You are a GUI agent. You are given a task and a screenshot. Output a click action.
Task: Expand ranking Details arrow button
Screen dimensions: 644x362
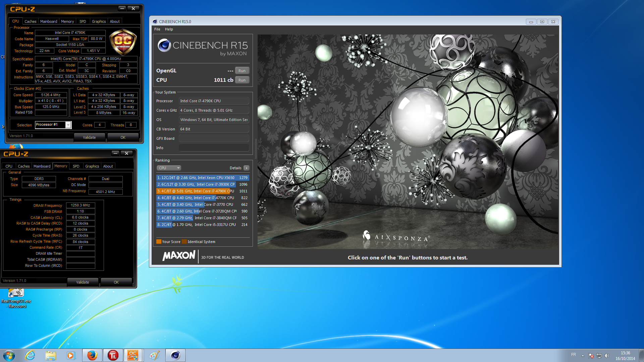[x=247, y=168]
